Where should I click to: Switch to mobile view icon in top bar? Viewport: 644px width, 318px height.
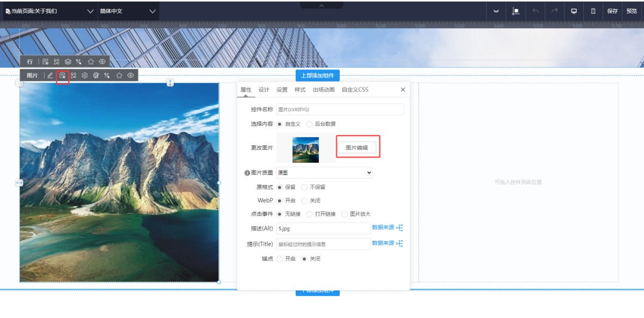coord(593,11)
